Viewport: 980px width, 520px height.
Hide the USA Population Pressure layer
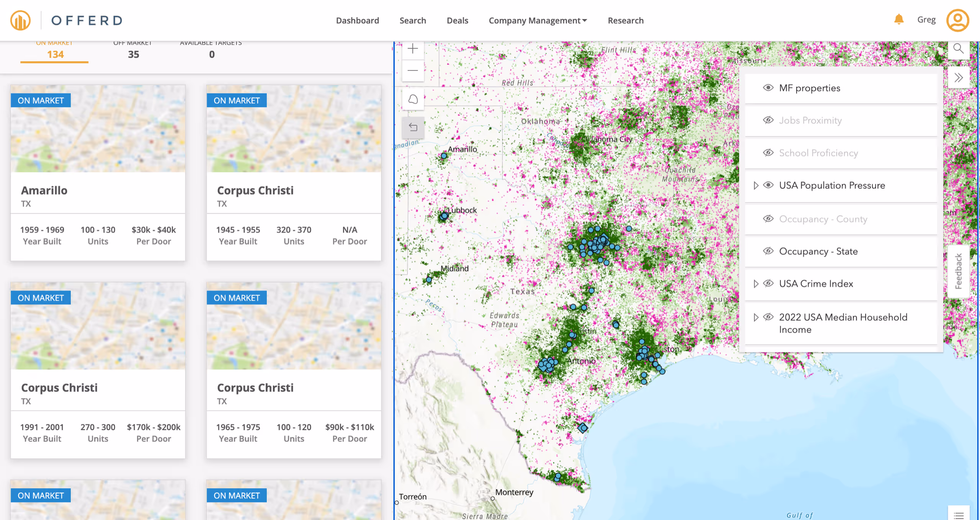point(768,185)
